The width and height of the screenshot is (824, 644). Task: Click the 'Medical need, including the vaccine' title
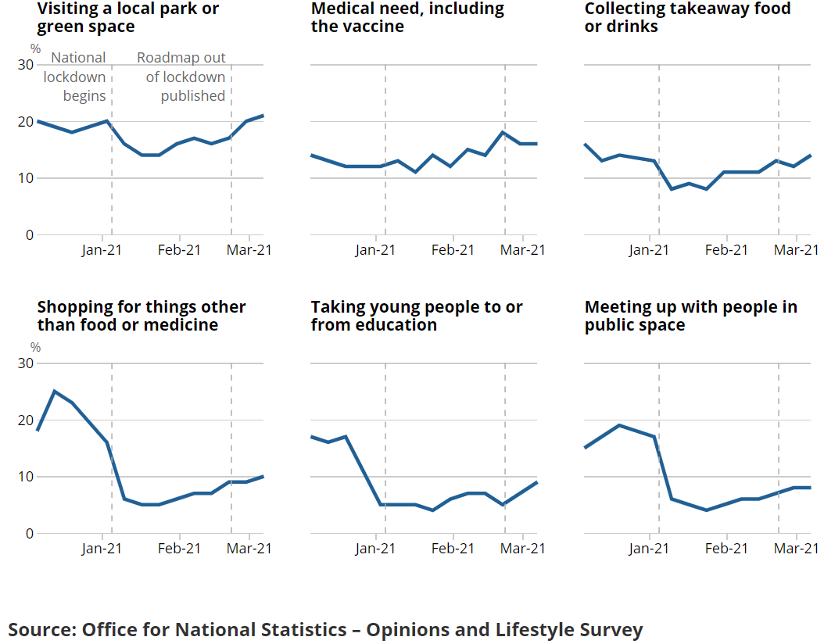point(407,18)
